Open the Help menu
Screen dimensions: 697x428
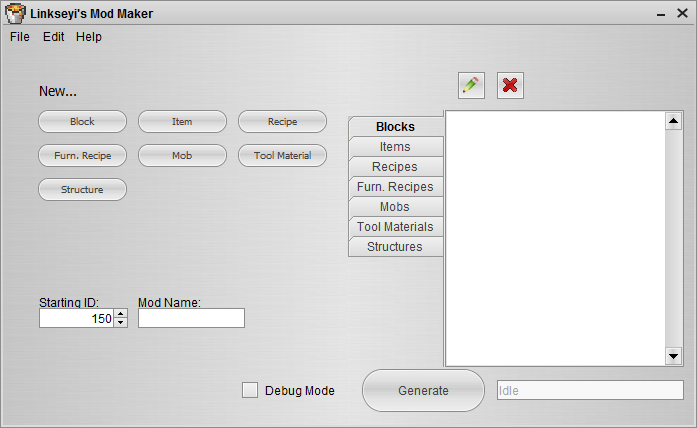[x=89, y=37]
